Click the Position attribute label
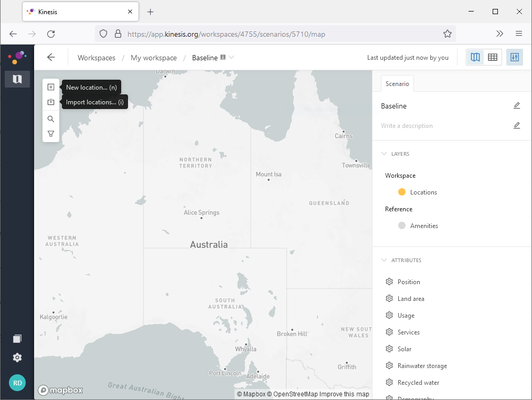Screen dimensions: 532x400 click(409, 282)
